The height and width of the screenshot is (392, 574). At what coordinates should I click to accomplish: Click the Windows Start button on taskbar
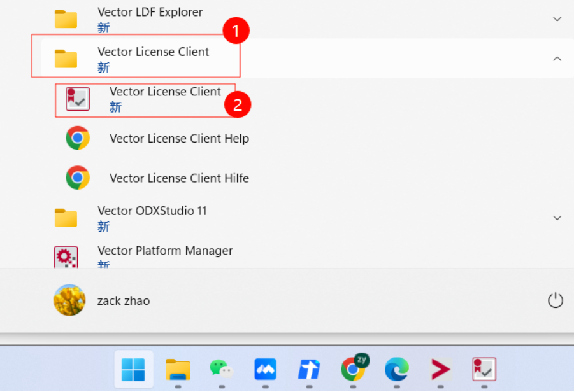pos(133,369)
